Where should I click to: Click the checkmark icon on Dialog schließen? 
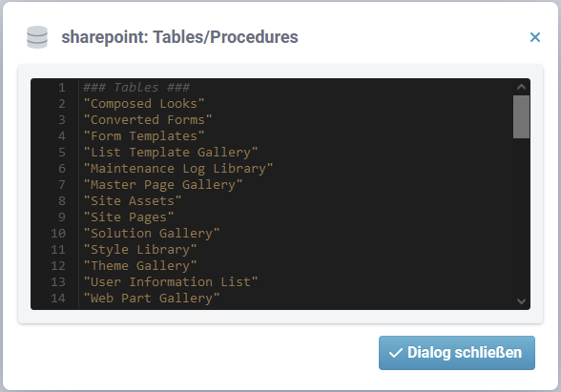(x=396, y=353)
